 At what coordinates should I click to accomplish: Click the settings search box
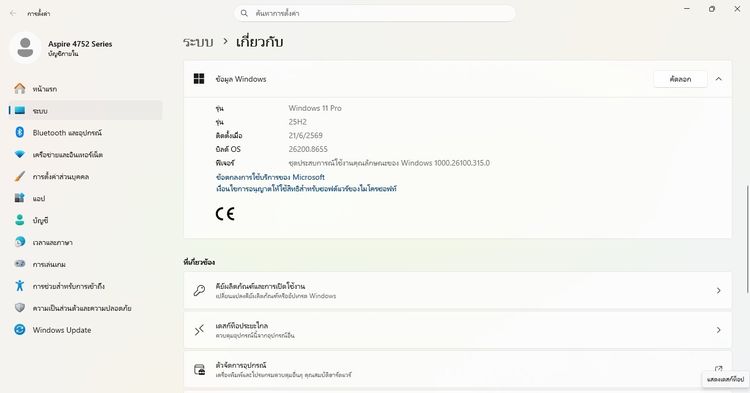(x=375, y=13)
